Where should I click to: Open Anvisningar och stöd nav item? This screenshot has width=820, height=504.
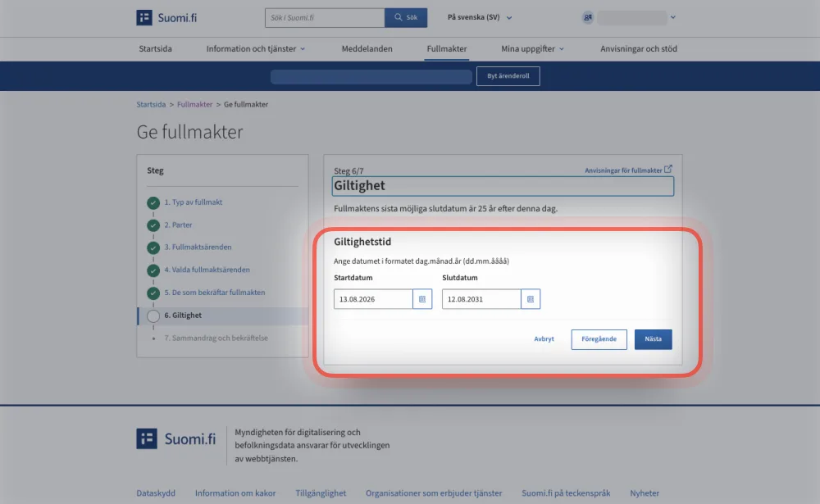[x=639, y=48]
